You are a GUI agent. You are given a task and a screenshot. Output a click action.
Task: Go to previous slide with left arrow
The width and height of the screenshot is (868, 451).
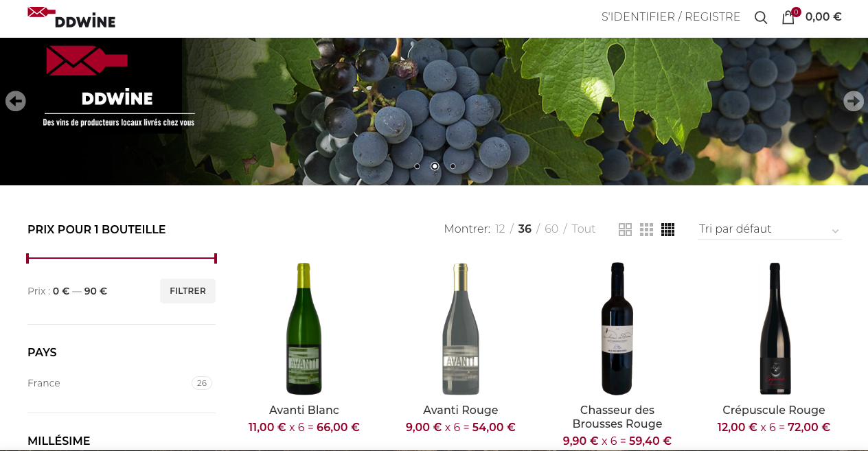click(x=15, y=101)
